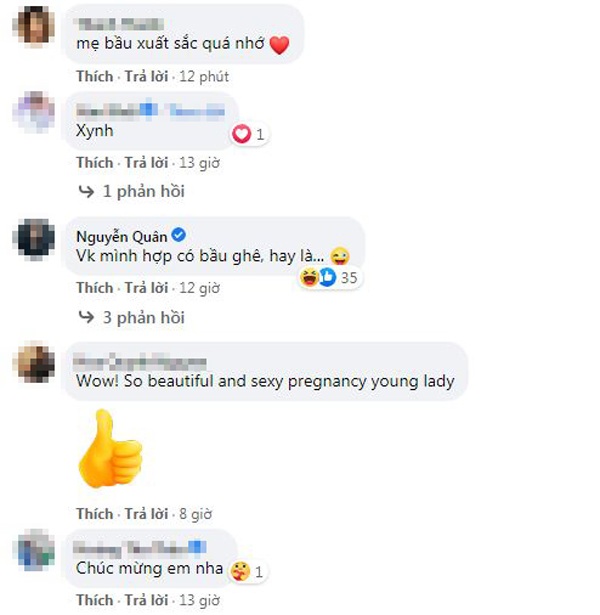Open the haha and like reactions showing 35
Screen dimensions: 600x615
(329, 278)
